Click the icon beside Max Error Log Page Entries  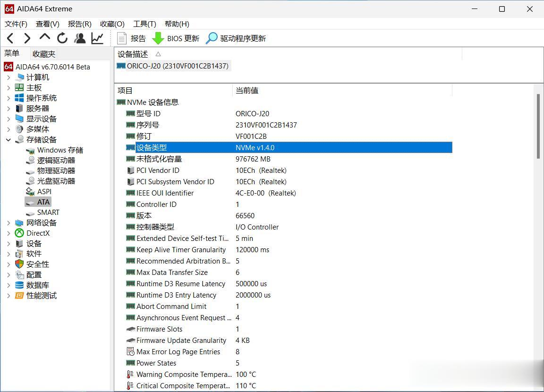130,351
